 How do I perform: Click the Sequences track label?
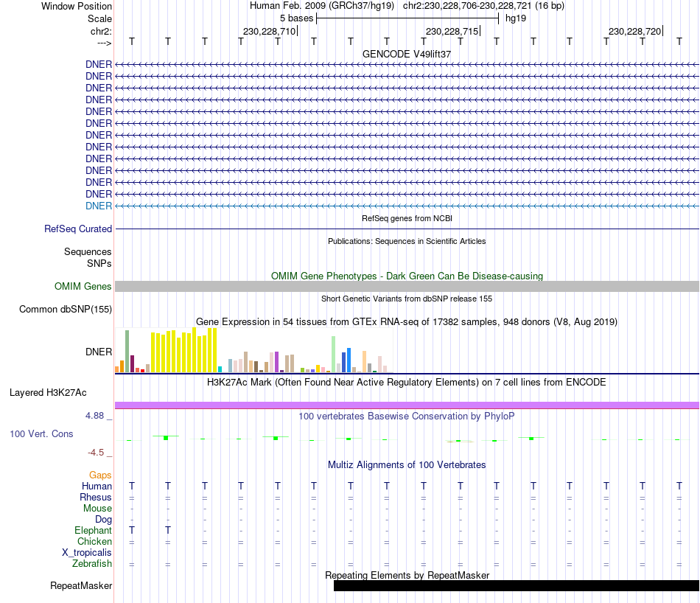88,251
